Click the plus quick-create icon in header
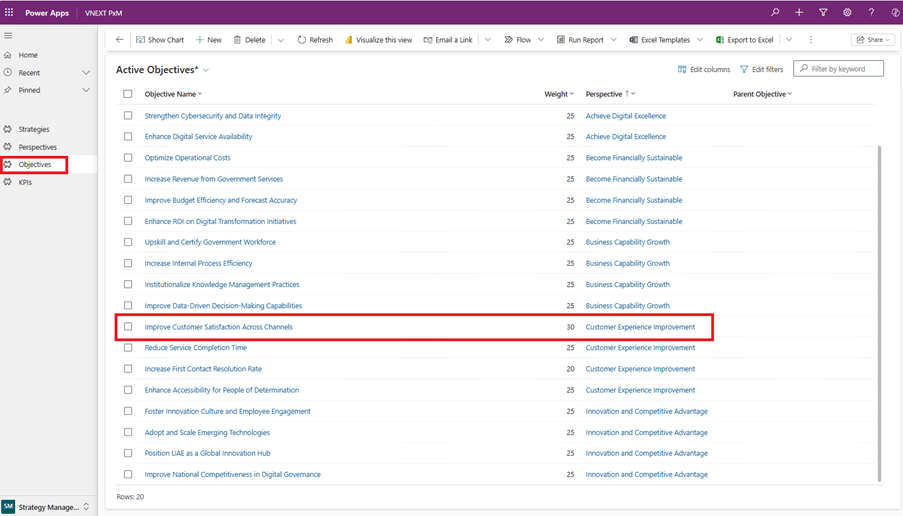The height and width of the screenshot is (516, 903). [x=799, y=12]
